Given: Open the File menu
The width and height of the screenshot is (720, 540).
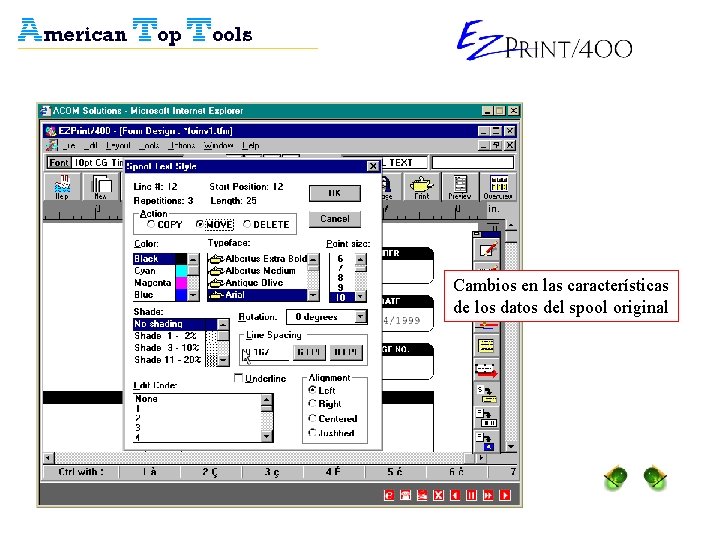Looking at the screenshot, I should tap(69, 146).
